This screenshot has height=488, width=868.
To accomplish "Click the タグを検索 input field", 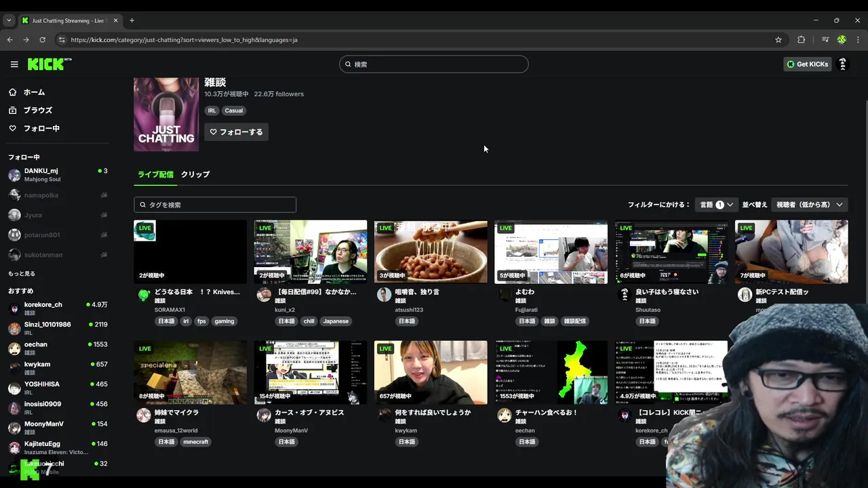I will [215, 205].
